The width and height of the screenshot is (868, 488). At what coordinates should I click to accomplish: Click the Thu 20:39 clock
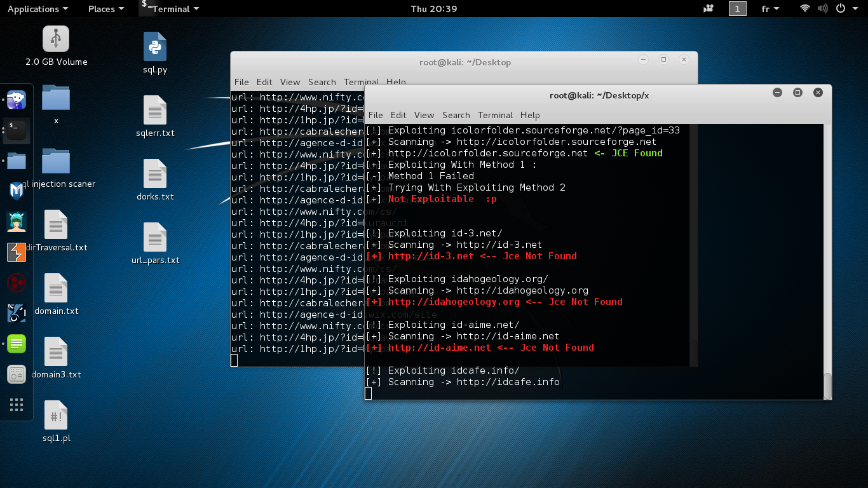(434, 9)
